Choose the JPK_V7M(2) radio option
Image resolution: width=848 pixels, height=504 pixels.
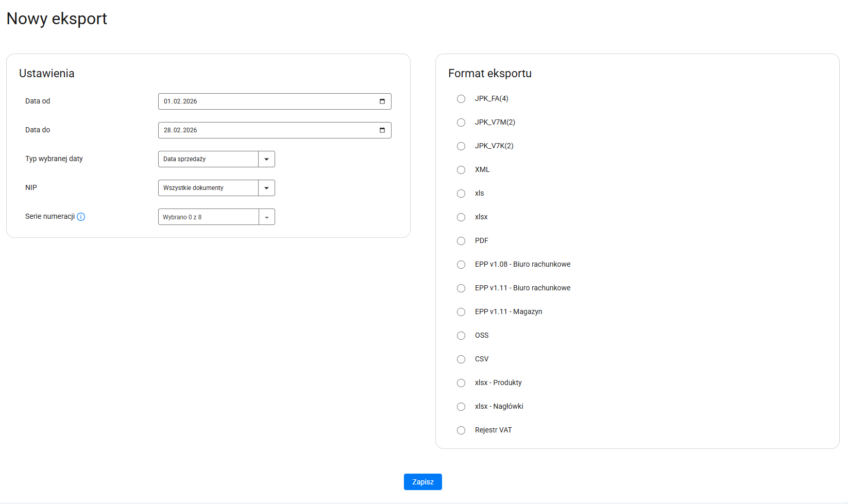tap(461, 123)
